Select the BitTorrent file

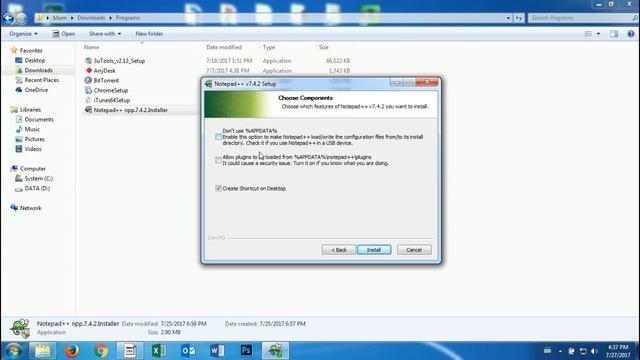click(106, 80)
